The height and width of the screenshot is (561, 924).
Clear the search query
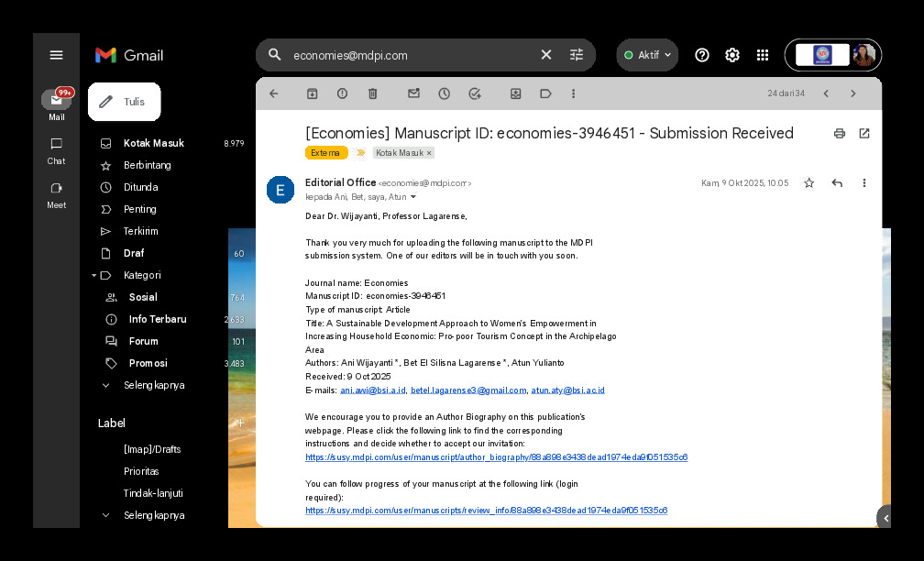tap(546, 55)
